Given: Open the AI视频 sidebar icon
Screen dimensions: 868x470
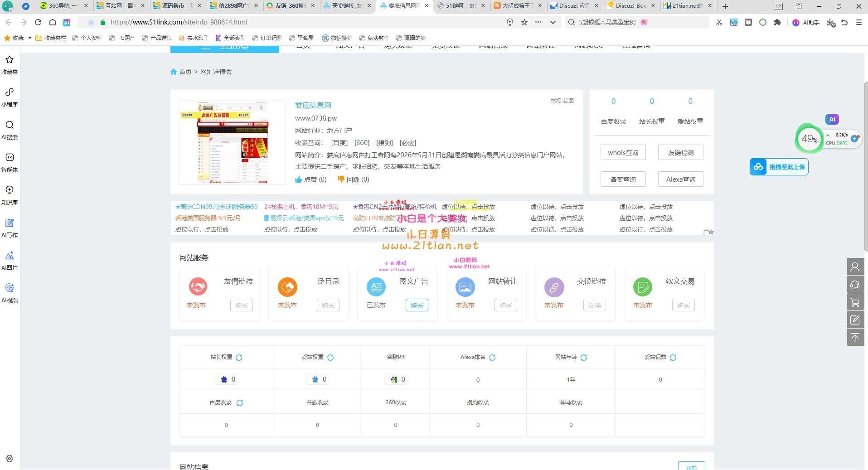Looking at the screenshot, I should click(x=10, y=293).
